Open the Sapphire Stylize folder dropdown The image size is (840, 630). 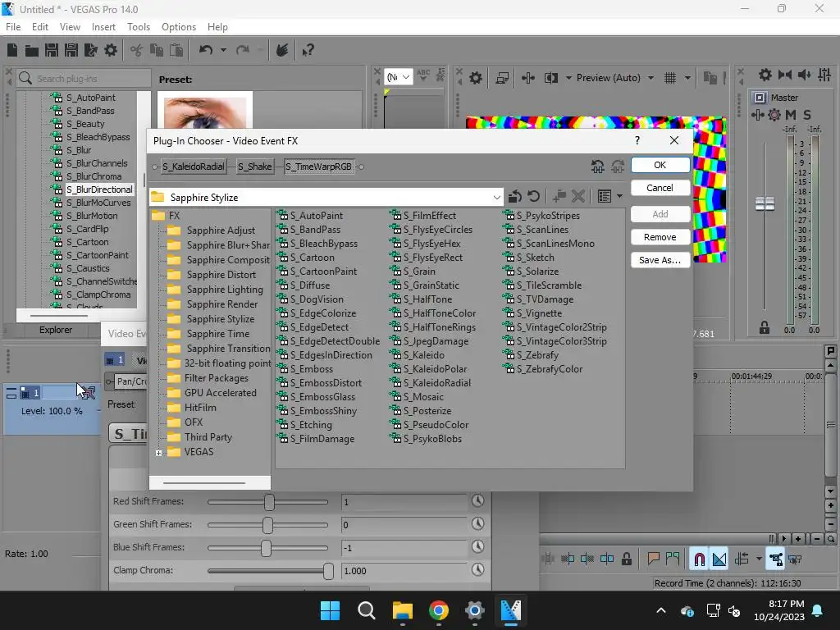(496, 197)
